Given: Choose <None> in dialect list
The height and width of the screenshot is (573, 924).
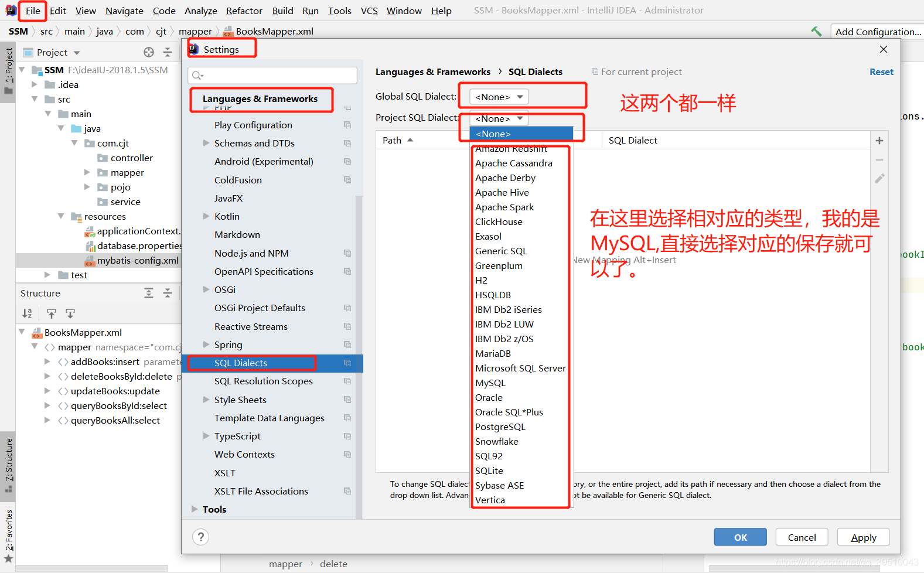Looking at the screenshot, I should [521, 134].
